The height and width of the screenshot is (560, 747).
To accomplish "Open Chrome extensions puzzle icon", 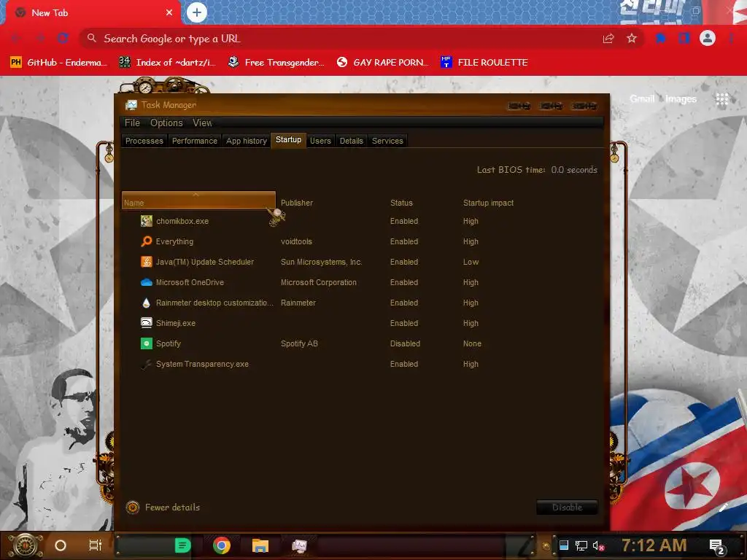I will pos(661,38).
